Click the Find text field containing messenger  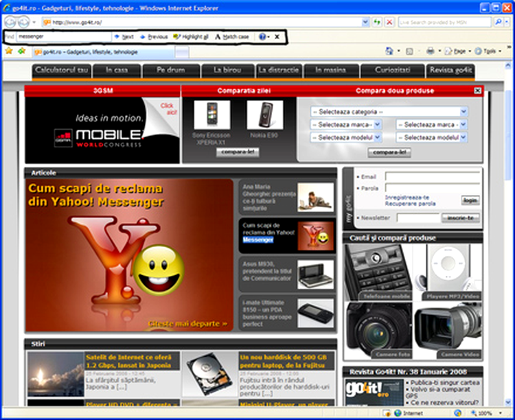click(x=64, y=36)
